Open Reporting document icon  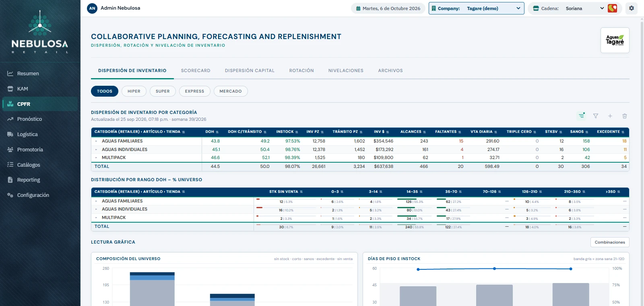coord(10,180)
